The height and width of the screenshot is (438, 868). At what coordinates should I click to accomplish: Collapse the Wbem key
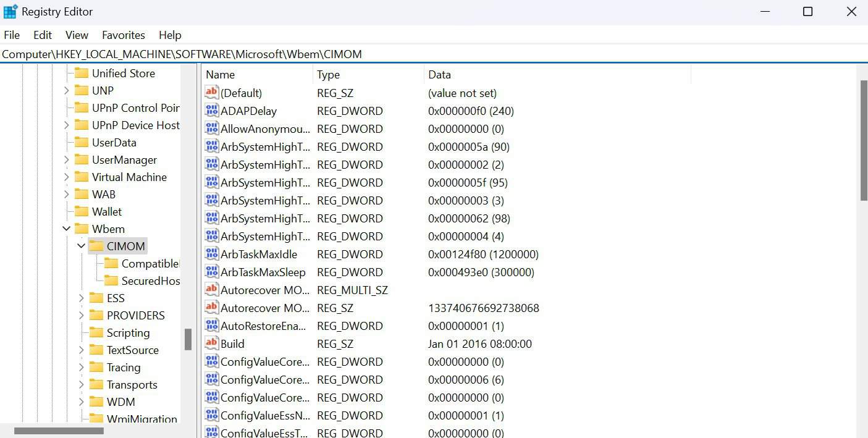[x=67, y=229]
